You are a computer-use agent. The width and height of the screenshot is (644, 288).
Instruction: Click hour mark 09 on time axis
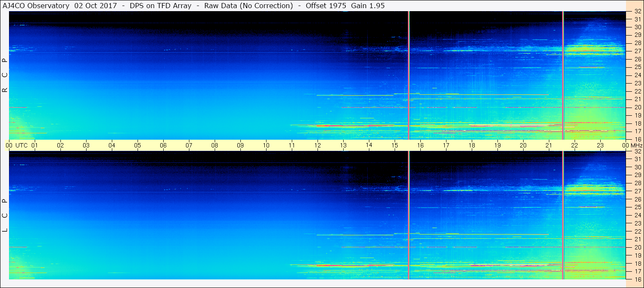(240, 145)
